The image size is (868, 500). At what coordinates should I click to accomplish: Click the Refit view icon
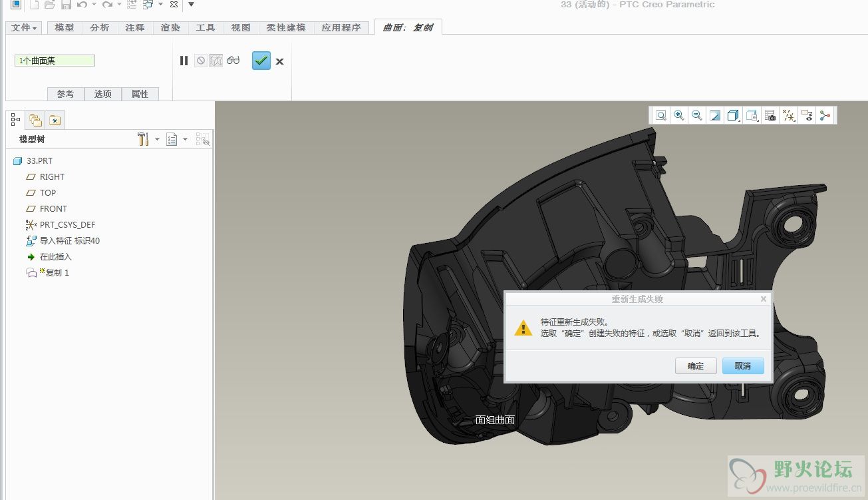point(660,115)
